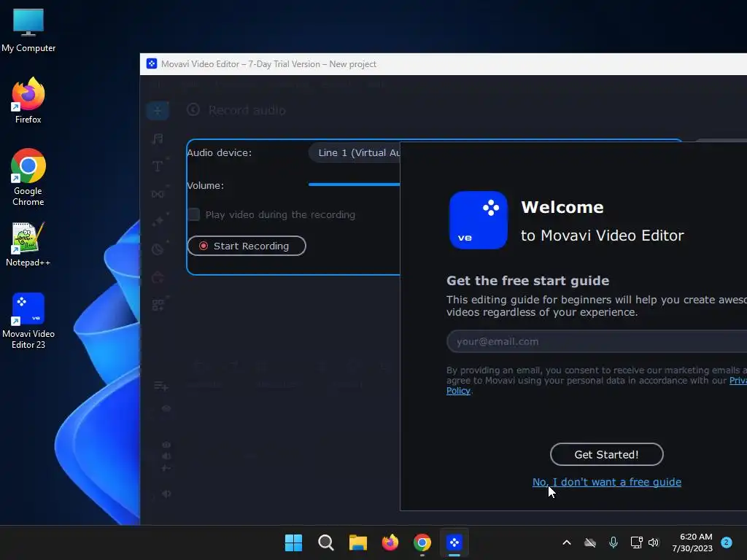Viewport: 747px width, 560px height.
Task: Click the Add track icon on timeline
Action: tap(161, 386)
